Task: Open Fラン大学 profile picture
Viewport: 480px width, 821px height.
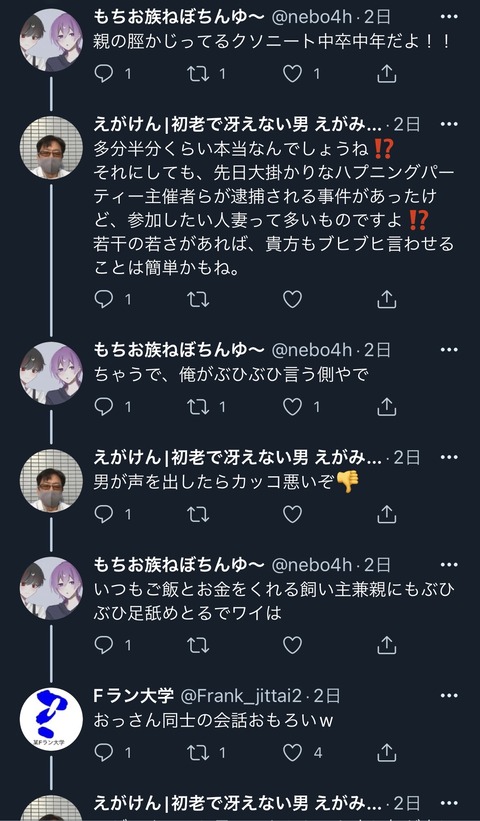Action: coord(51,719)
